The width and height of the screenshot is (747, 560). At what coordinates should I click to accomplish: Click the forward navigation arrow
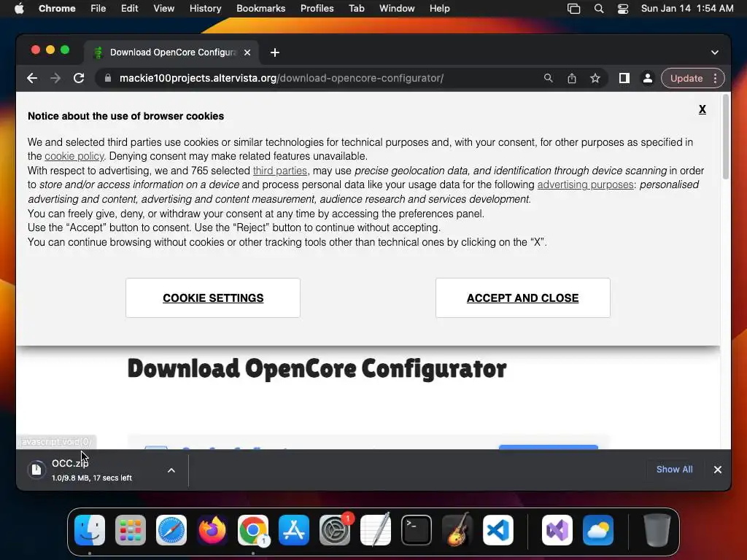(x=55, y=78)
